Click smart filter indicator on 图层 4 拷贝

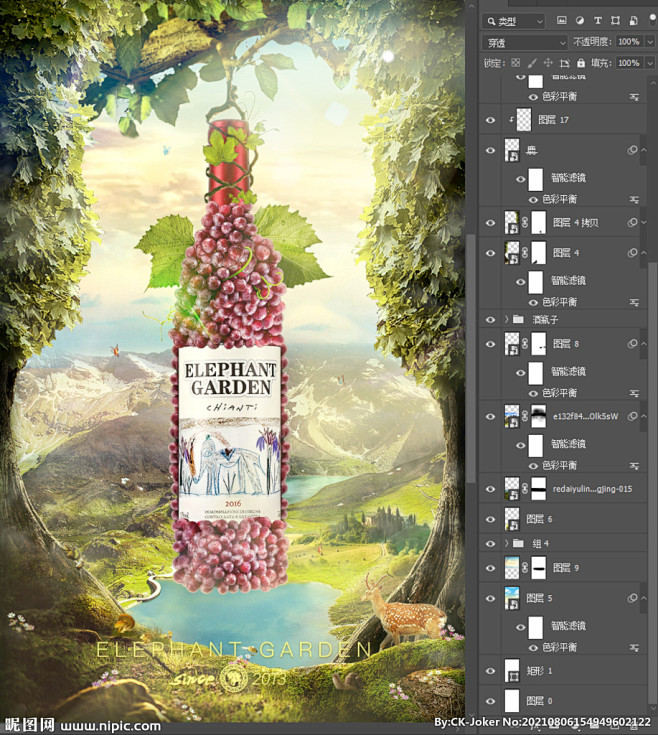coord(632,223)
